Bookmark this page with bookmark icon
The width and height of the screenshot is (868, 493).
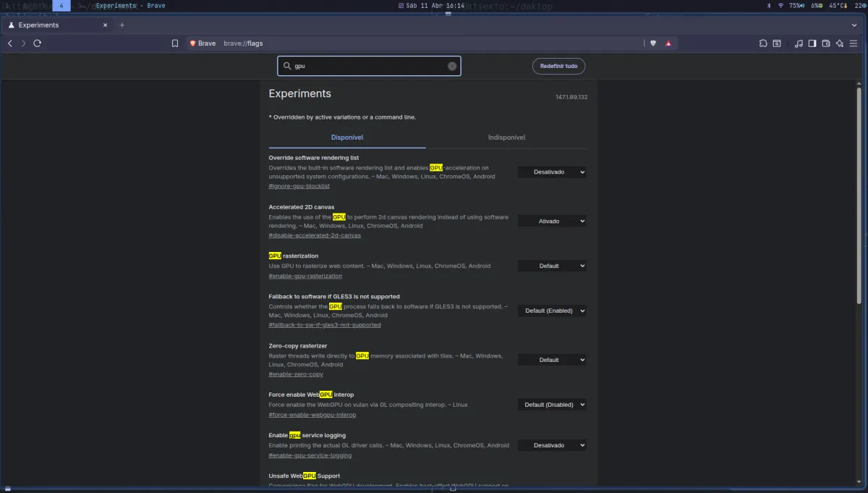point(175,43)
